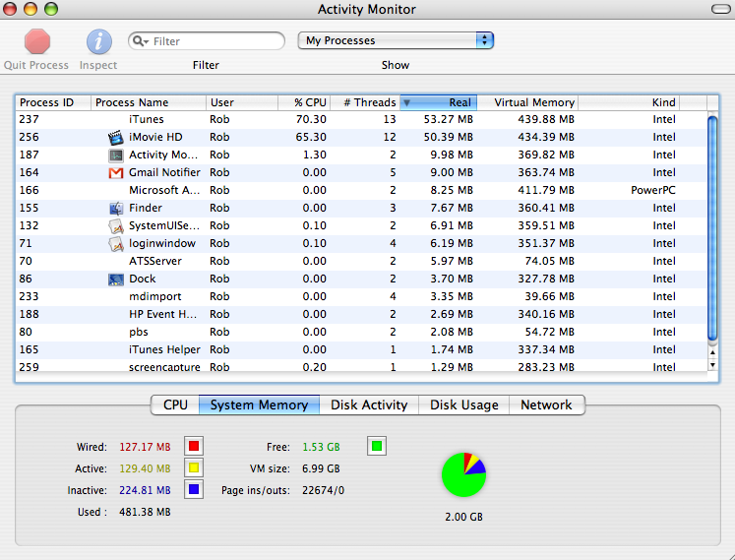Click the Used 481.38 MB value
Viewport: 735px width, 560px height.
(145, 512)
